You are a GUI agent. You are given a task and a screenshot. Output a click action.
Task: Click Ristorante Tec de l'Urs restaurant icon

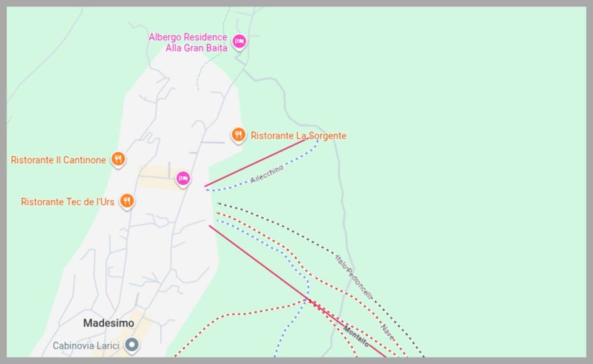127,201
